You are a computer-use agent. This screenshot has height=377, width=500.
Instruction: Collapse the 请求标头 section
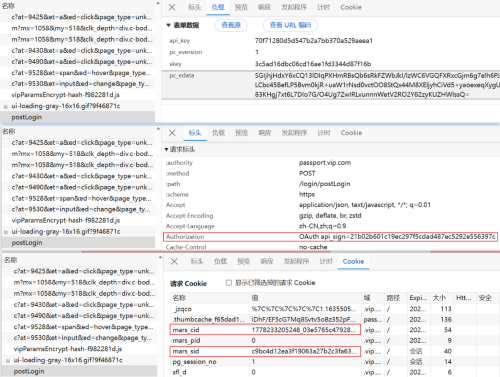(x=166, y=150)
